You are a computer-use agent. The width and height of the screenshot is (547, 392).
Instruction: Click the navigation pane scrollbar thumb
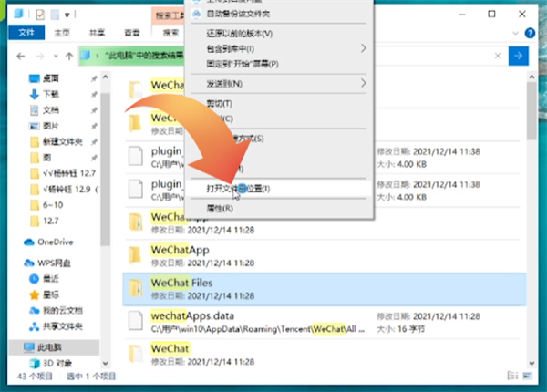click(x=106, y=170)
